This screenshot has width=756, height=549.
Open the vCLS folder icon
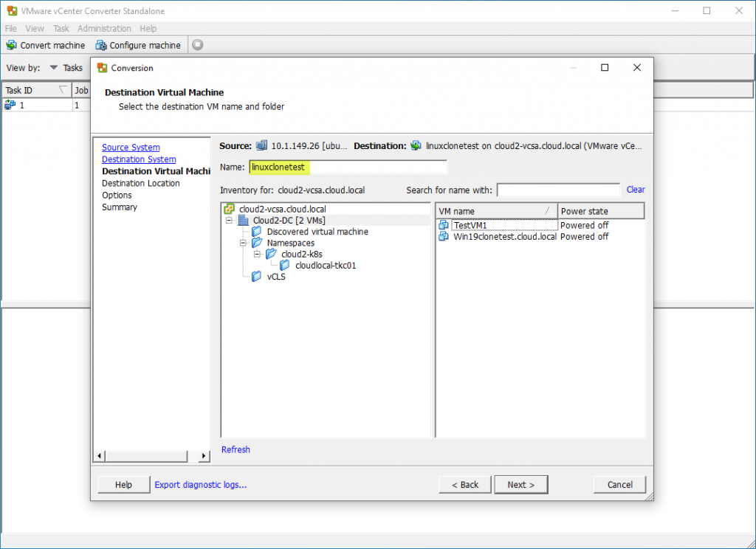pos(256,276)
